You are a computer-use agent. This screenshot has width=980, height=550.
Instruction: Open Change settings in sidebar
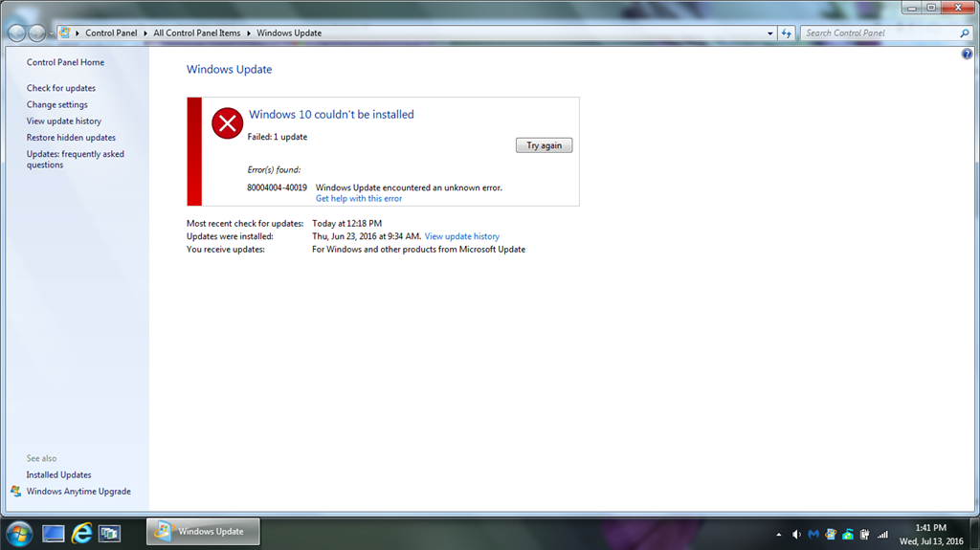56,104
